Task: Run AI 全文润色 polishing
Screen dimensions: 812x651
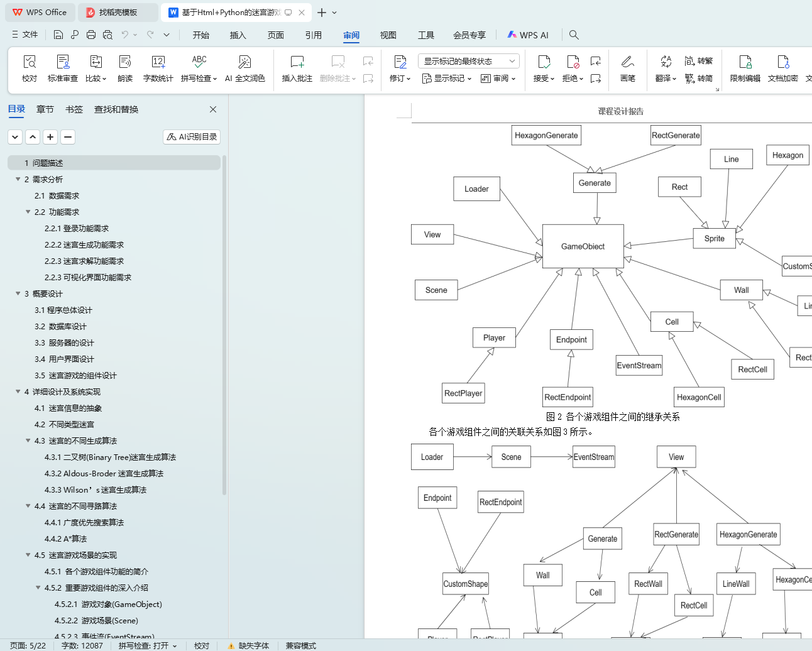Action: [x=245, y=68]
